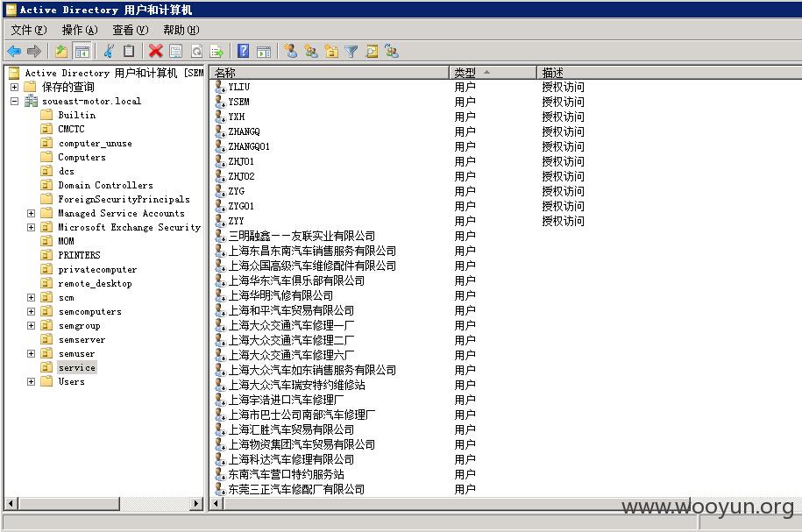This screenshot has height=532, width=802.
Task: Expand Managed Service Accounts node
Action: pos(32,213)
